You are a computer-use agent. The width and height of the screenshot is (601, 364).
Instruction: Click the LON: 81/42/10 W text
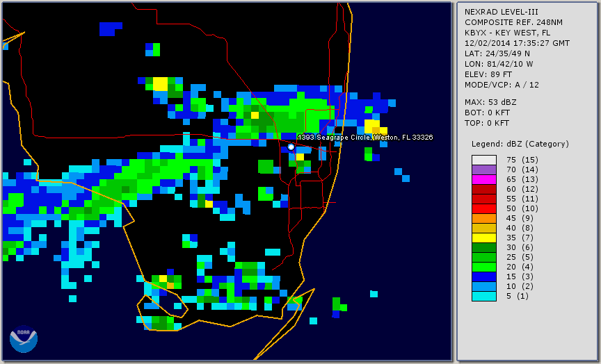click(499, 64)
